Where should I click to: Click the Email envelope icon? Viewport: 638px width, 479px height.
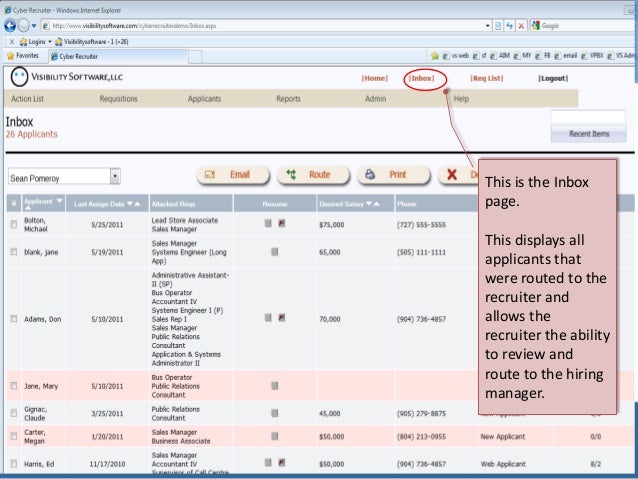[x=210, y=175]
